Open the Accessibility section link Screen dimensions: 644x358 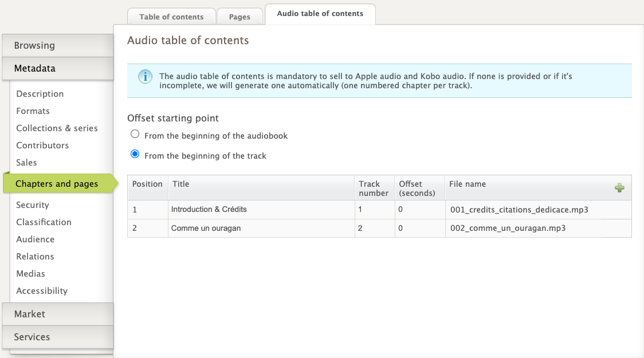42,291
